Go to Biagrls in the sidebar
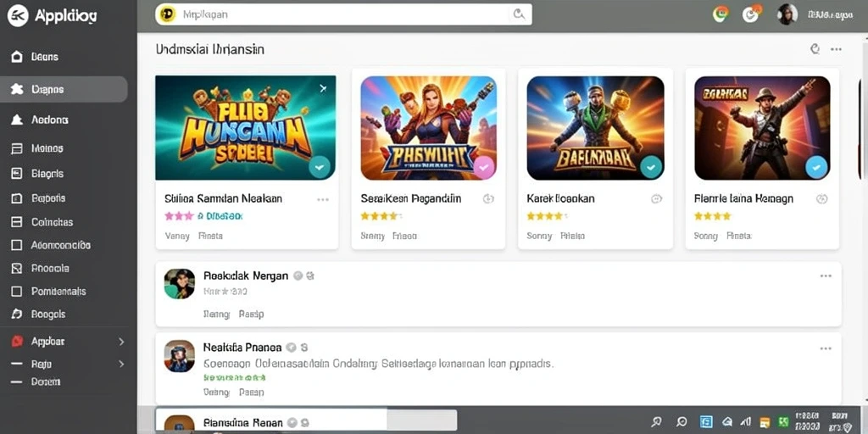 pos(36,173)
